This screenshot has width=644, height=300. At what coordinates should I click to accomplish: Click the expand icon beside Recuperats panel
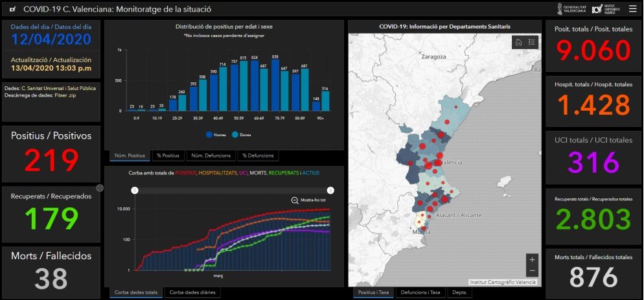[100, 188]
